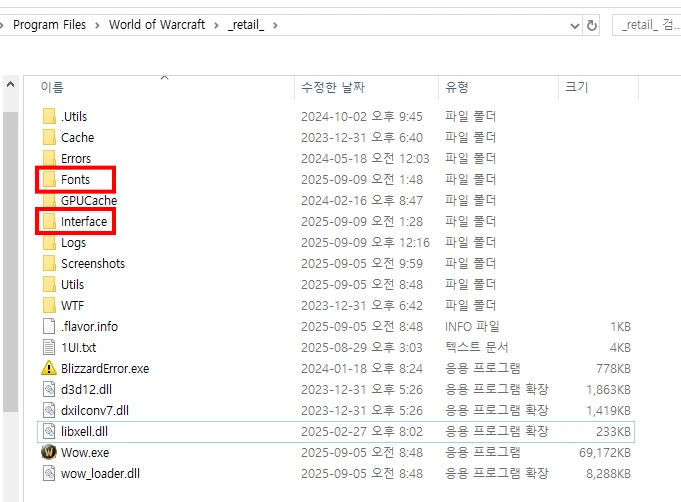Sort files by 이름 column header
This screenshot has height=502, width=681.
click(x=52, y=88)
